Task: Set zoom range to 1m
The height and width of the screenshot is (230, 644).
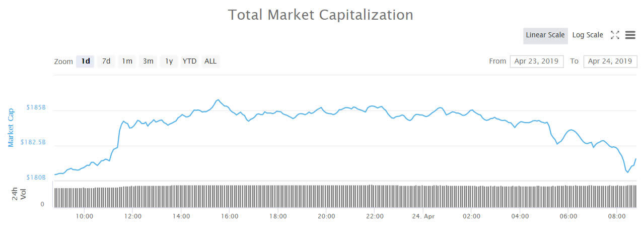Action: pyautogui.click(x=127, y=62)
